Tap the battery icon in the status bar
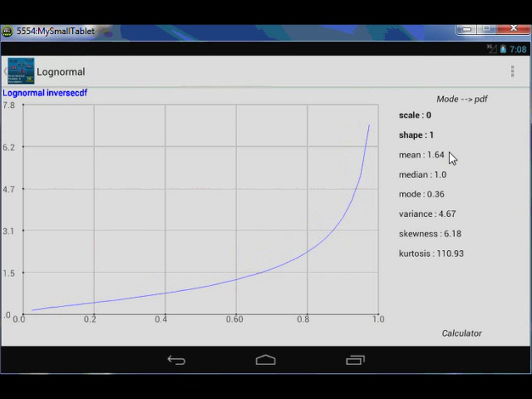The image size is (532, 399). 503,49
